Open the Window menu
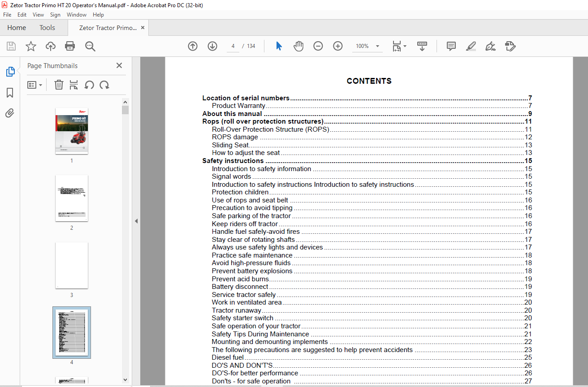The image size is (588, 387). 77,15
